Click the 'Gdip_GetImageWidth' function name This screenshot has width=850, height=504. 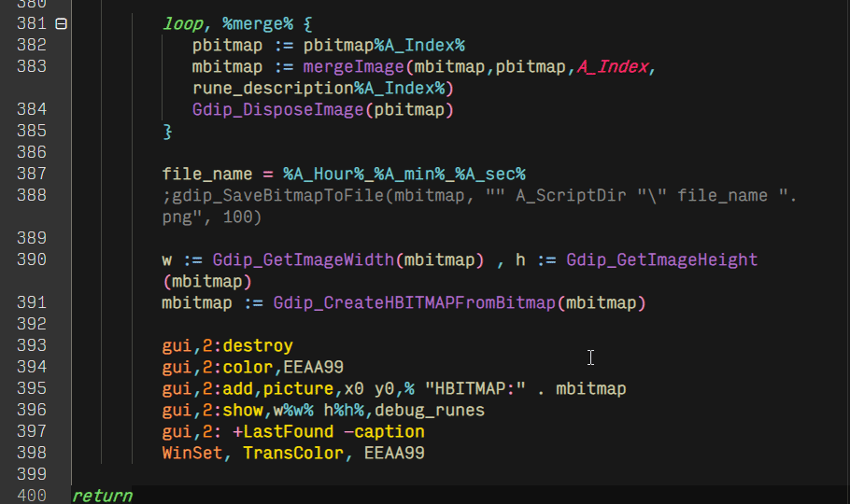(x=304, y=259)
